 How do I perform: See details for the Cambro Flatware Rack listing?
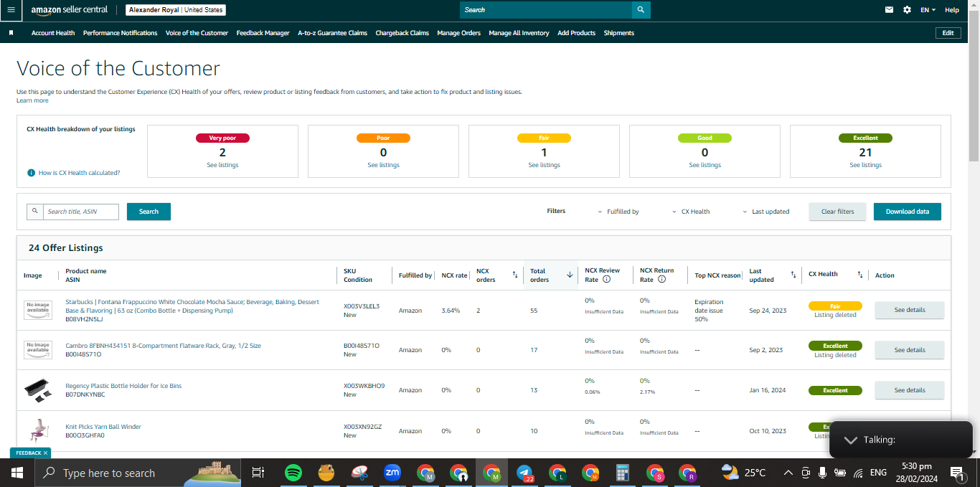909,350
